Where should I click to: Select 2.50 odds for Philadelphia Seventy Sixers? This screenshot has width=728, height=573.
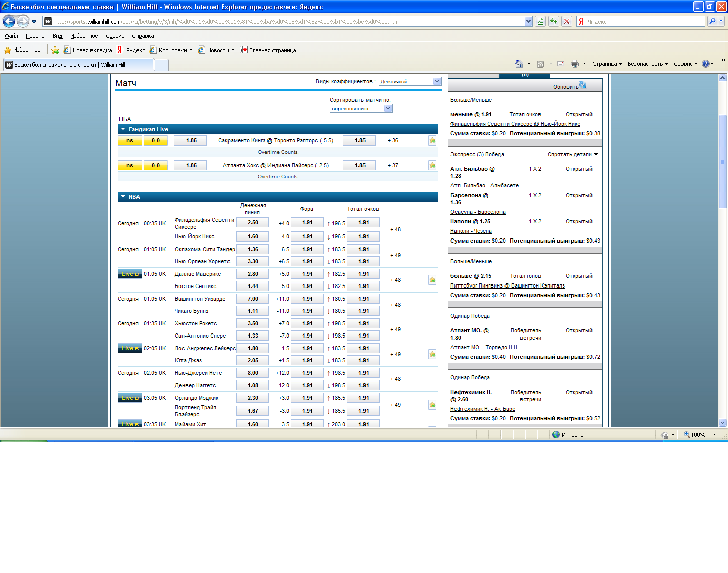(x=253, y=223)
